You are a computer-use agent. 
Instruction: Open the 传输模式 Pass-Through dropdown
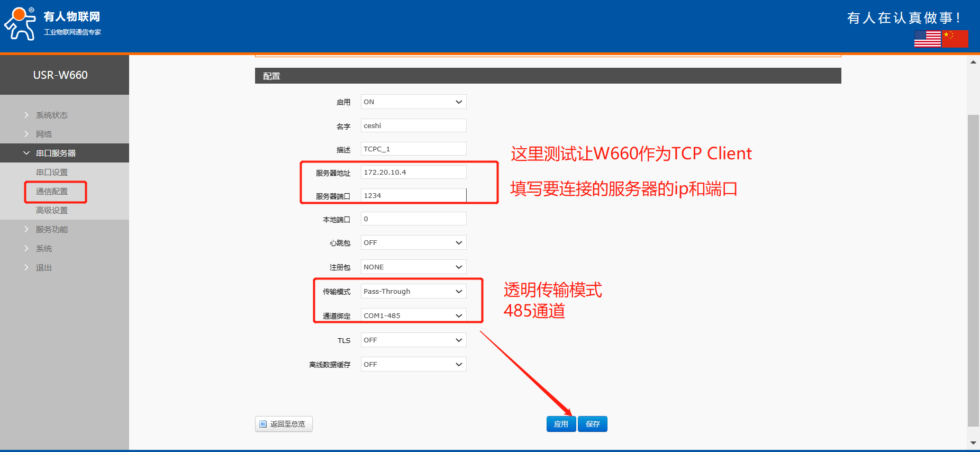[x=413, y=291]
